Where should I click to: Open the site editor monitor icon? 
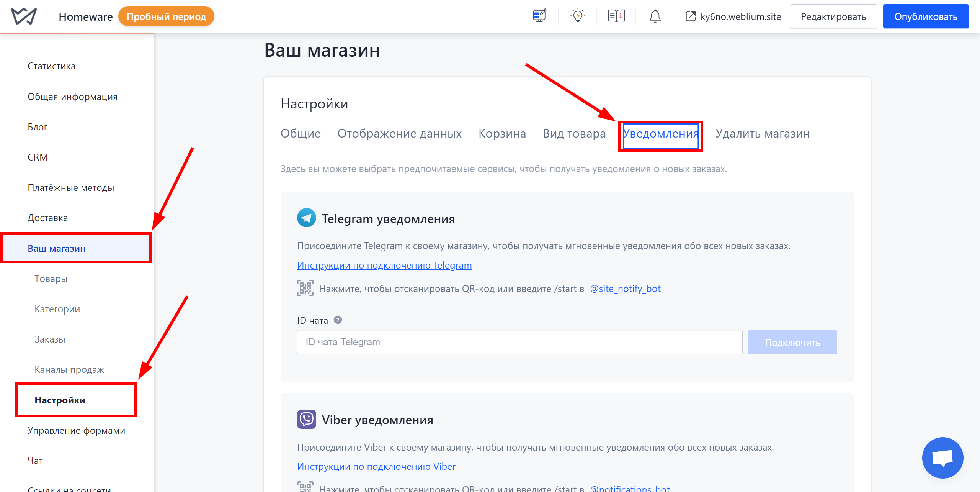(x=540, y=16)
